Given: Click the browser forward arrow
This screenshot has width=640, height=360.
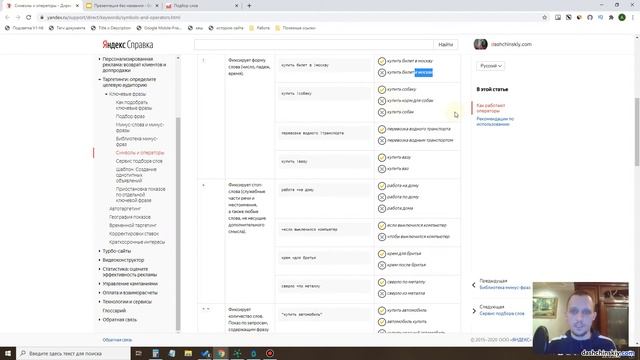Looking at the screenshot, I should click(x=18, y=18).
